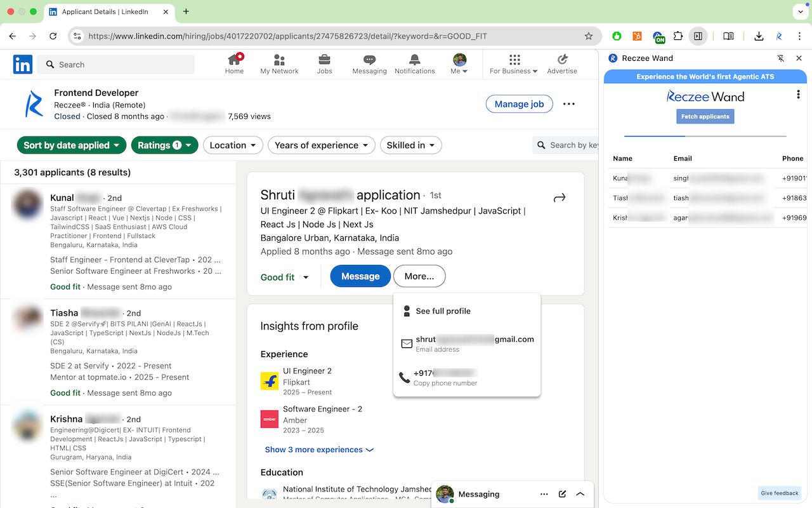Bookmark this page with the star icon

pyautogui.click(x=589, y=36)
